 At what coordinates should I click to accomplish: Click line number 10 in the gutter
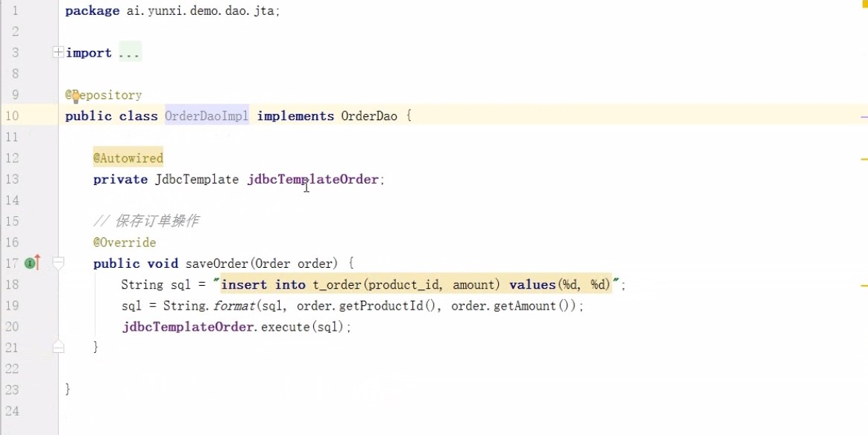coord(12,116)
